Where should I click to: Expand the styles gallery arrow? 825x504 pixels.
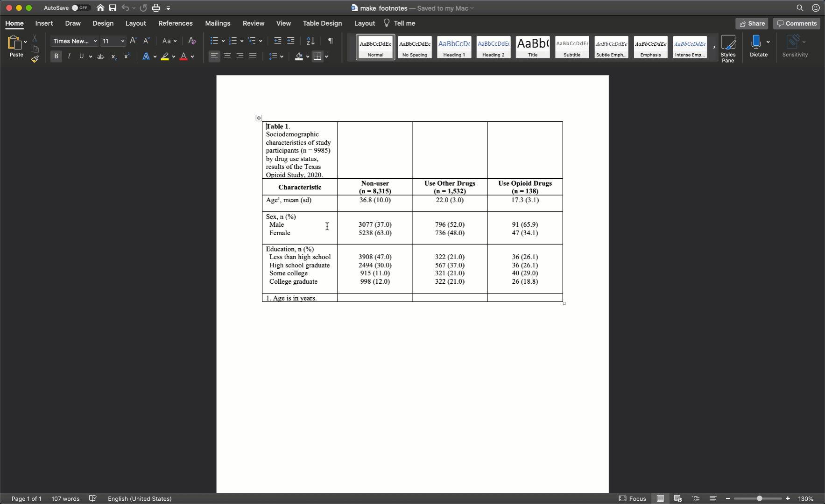tap(714, 47)
